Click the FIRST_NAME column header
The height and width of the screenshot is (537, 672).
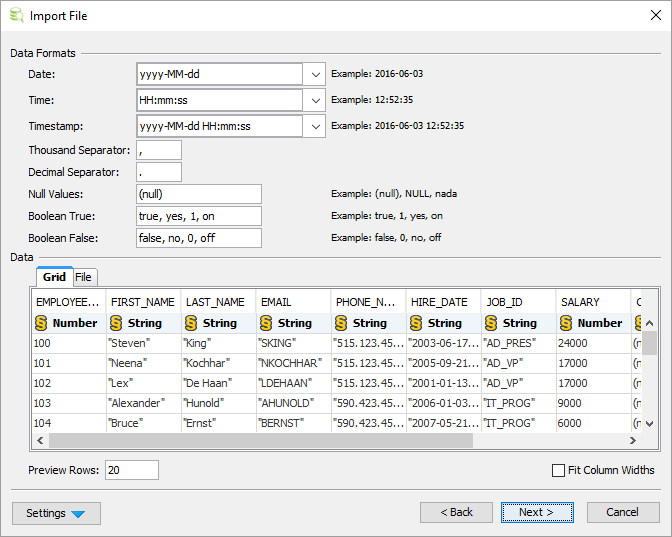click(x=143, y=302)
